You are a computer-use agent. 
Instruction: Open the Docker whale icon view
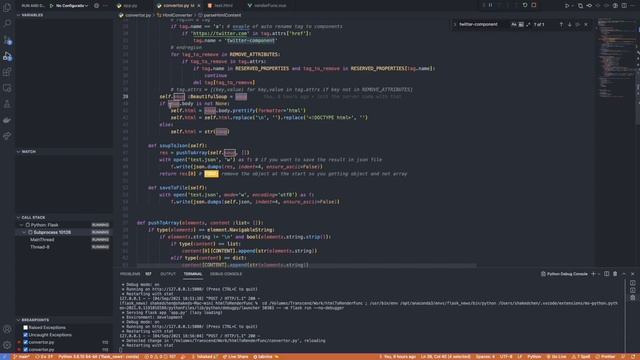point(7,120)
